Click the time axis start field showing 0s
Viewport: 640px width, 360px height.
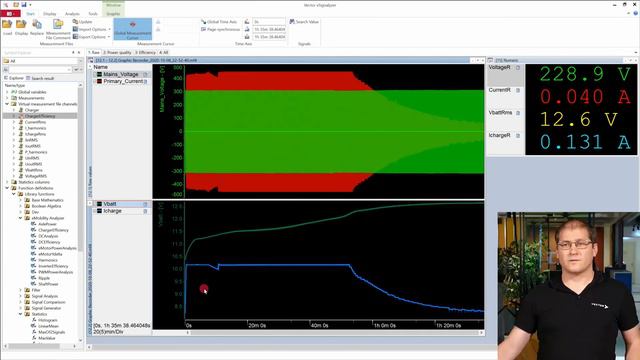point(269,22)
